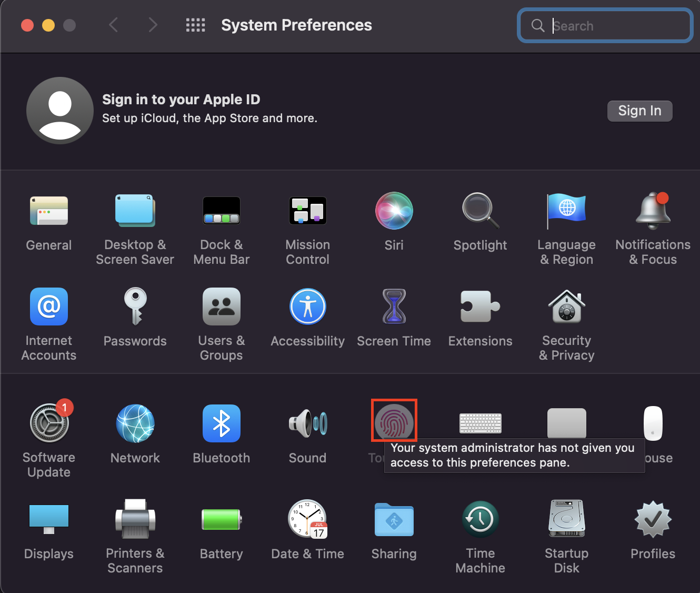Screen dimensions: 700x593
Task: Open Printers & Scanners pane
Action: (135, 519)
